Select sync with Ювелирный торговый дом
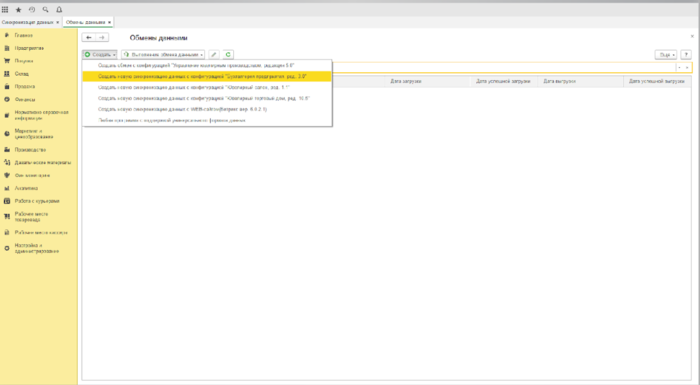The height and width of the screenshot is (385, 700). [x=207, y=98]
